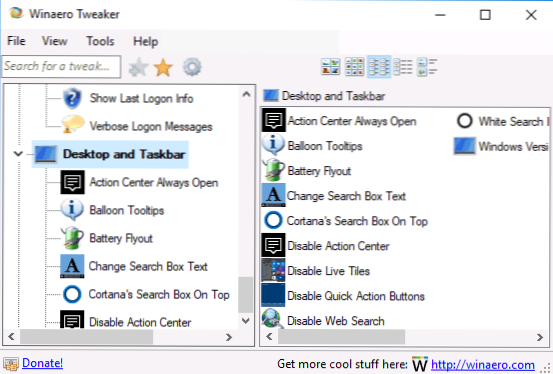This screenshot has width=553, height=374.
Task: Open Battery Flyout icon in the right pane
Action: click(274, 170)
